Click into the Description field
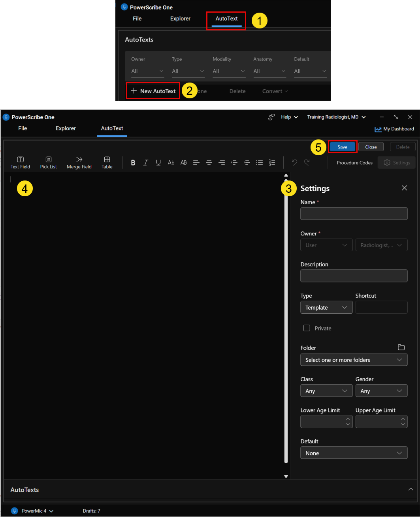 (354, 276)
